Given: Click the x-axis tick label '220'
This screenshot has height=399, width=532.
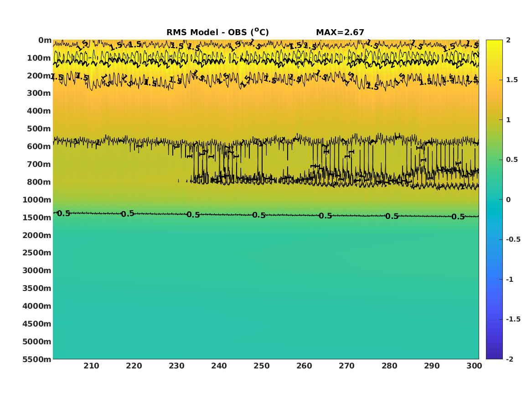Looking at the screenshot, I should (x=134, y=366).
